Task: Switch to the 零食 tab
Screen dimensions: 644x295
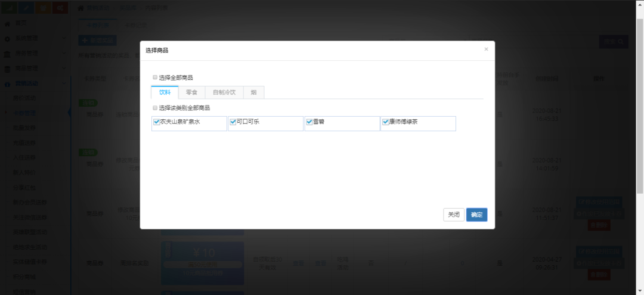Action: coord(192,92)
